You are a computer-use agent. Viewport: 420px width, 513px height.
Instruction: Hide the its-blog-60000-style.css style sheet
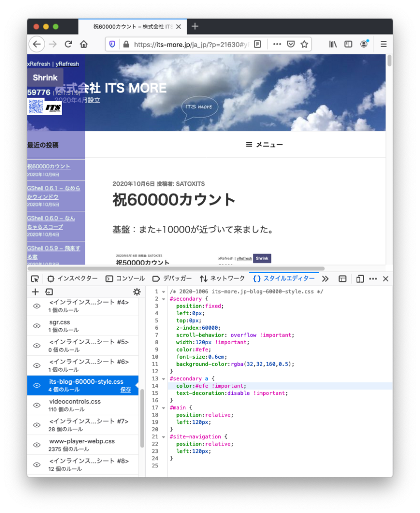tap(37, 385)
